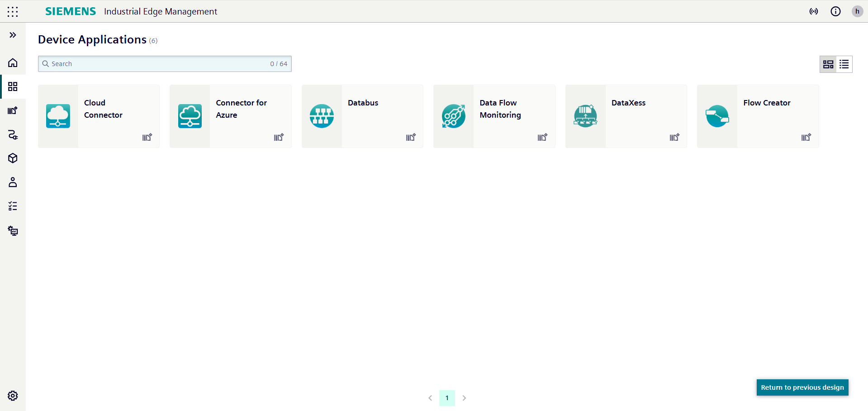
Task: Click catalog icon on Connector for Azure card
Action: click(279, 137)
